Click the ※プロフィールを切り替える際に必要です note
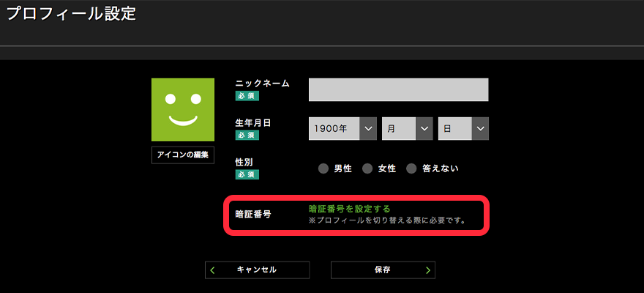644x293 pixels. pos(387,220)
